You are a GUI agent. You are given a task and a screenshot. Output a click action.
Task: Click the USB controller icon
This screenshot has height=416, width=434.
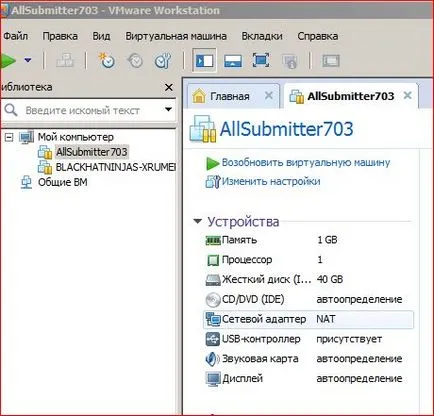coord(213,339)
